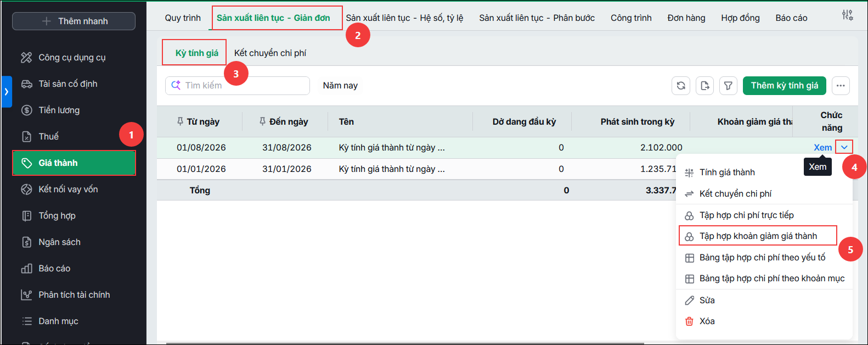Image resolution: width=868 pixels, height=345 pixels.
Task: Switch to Kết chuyển chi phí tab
Action: pos(270,53)
